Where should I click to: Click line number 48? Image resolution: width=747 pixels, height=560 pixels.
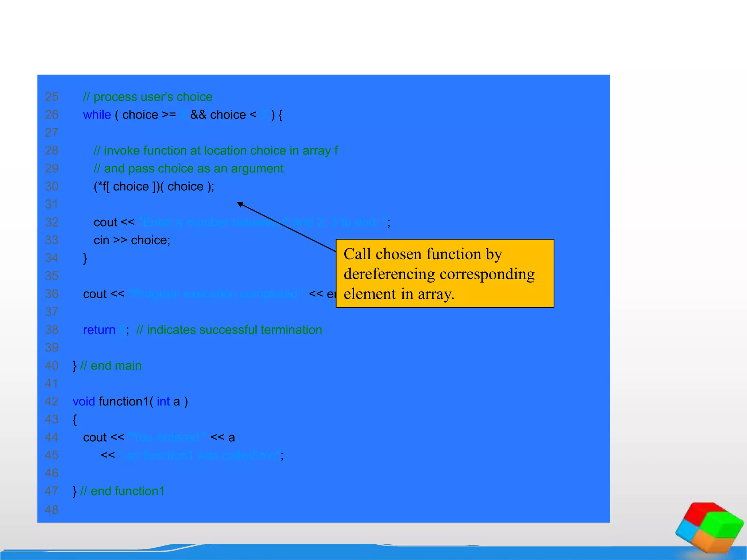(51, 509)
